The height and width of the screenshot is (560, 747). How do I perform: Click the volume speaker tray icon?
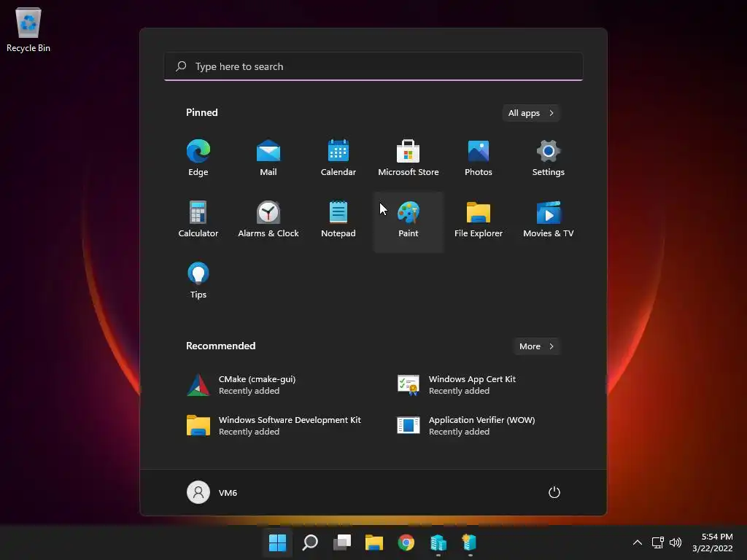click(x=676, y=542)
